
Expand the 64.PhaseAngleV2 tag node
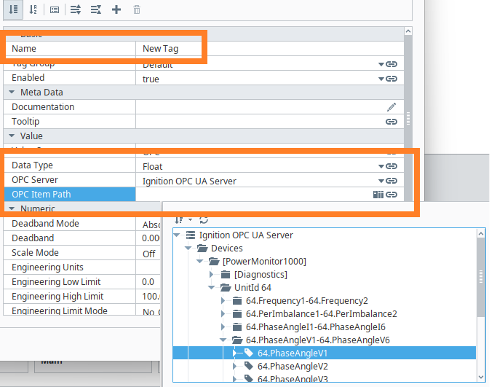click(235, 366)
